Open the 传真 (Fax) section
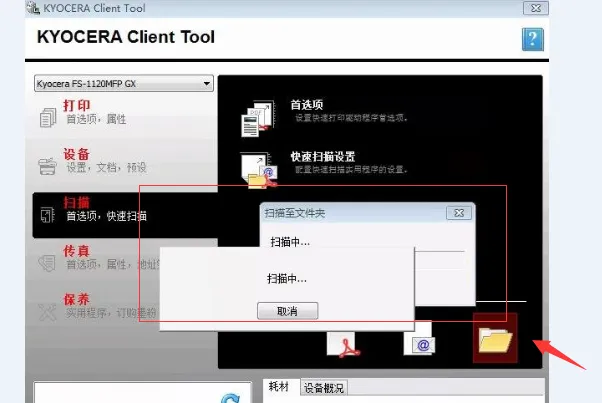 (x=78, y=251)
